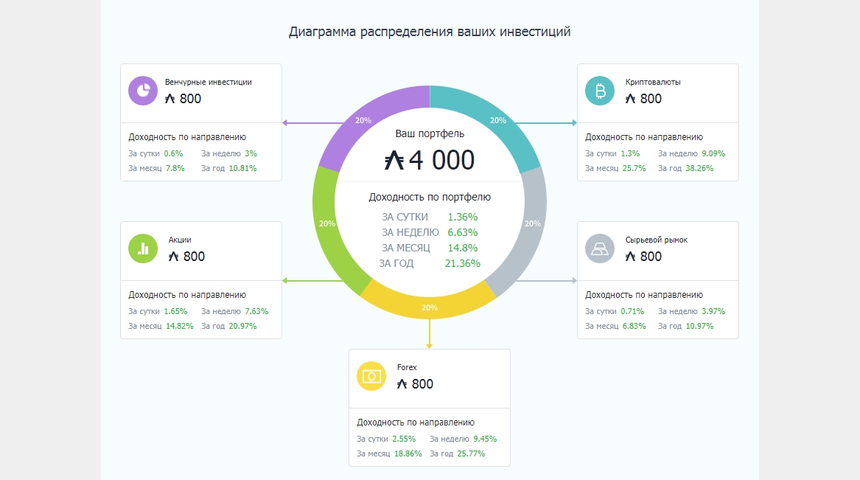Click the 'Ваш портфель' label

429,133
